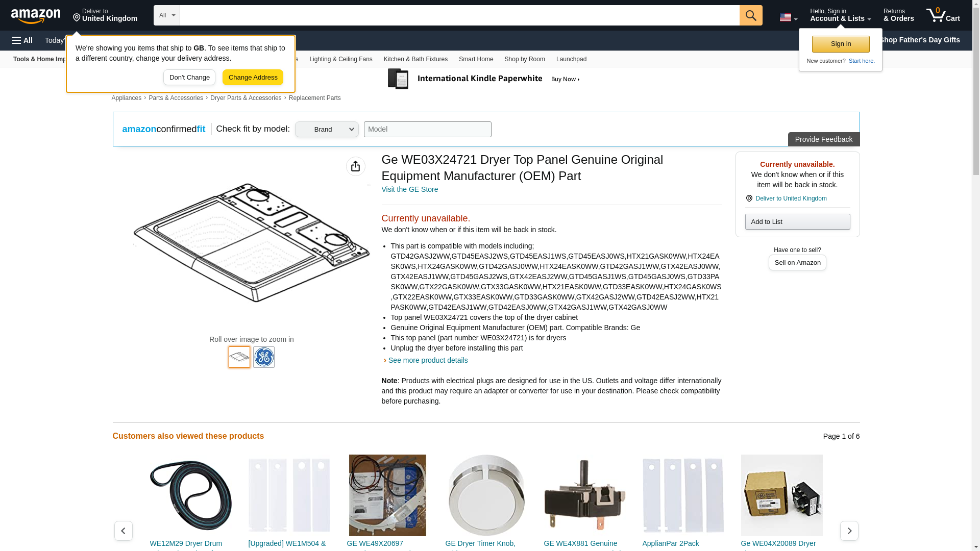Click the share icon on product image
The height and width of the screenshot is (551, 980).
point(355,166)
